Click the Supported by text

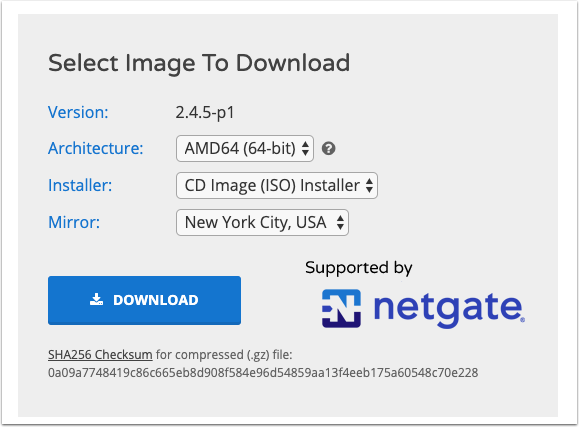359,268
